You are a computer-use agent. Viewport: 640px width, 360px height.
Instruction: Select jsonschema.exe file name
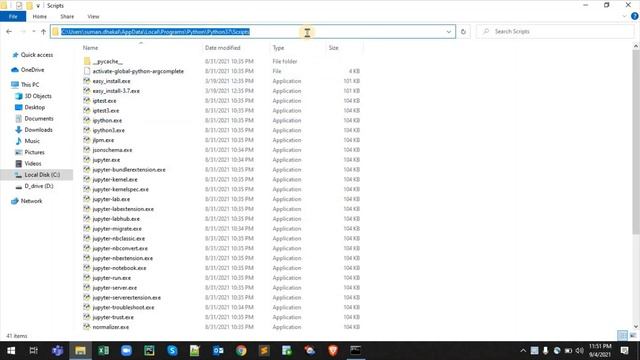(112, 150)
